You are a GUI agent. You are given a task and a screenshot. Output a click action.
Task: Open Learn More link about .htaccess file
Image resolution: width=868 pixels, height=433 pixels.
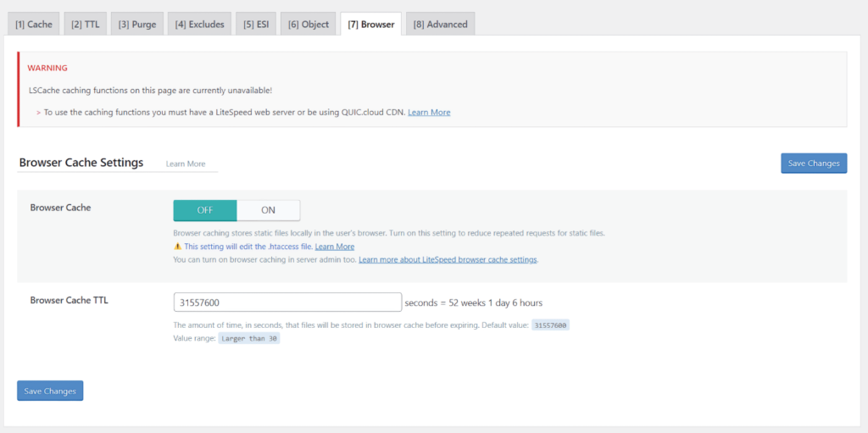[334, 247]
